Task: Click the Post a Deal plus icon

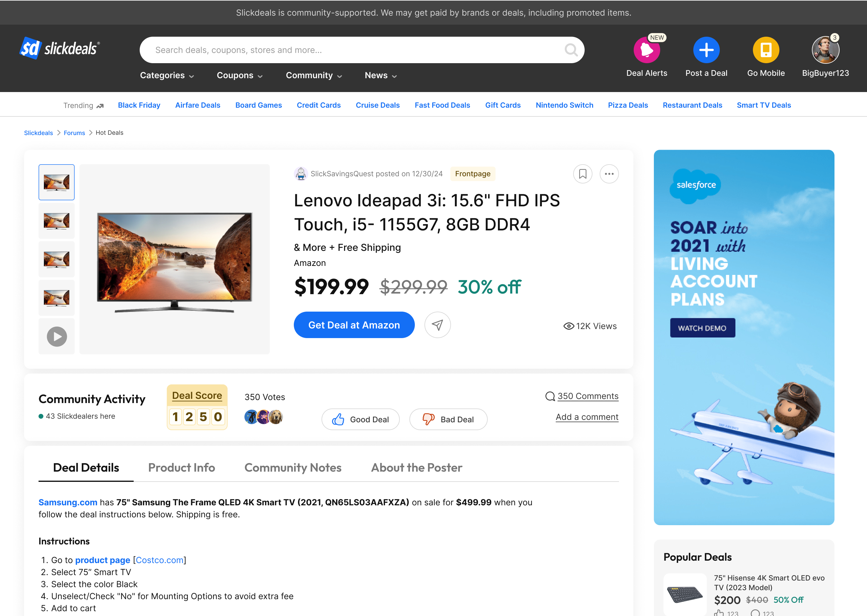Action: click(706, 50)
